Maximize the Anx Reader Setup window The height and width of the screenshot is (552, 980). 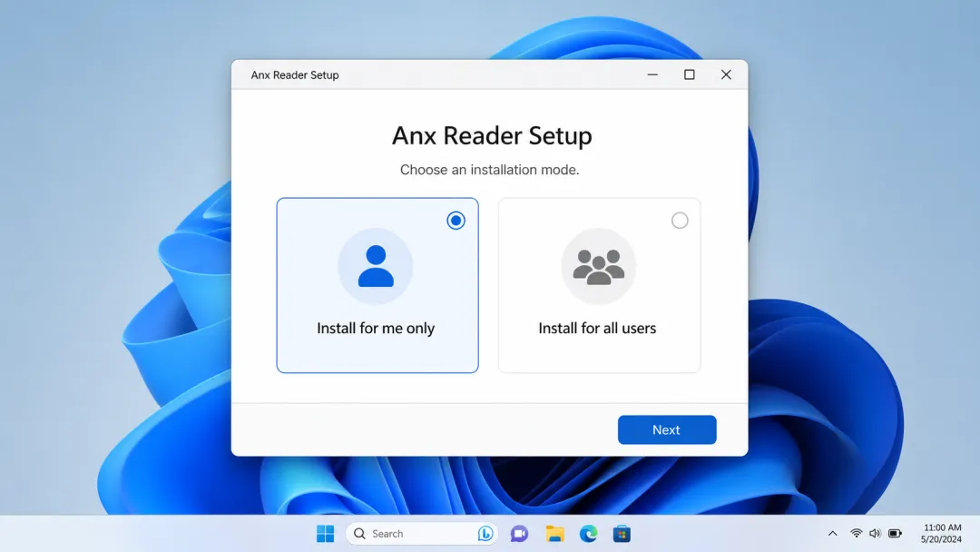coord(689,74)
